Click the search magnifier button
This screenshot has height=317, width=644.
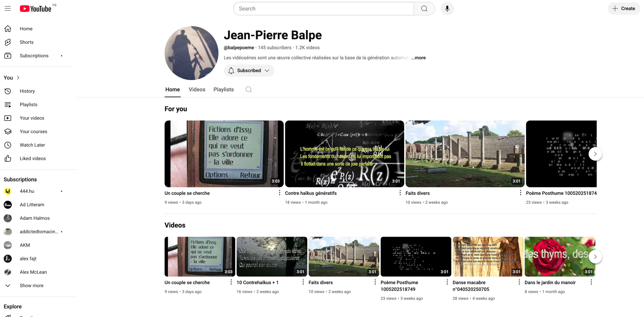(424, 9)
